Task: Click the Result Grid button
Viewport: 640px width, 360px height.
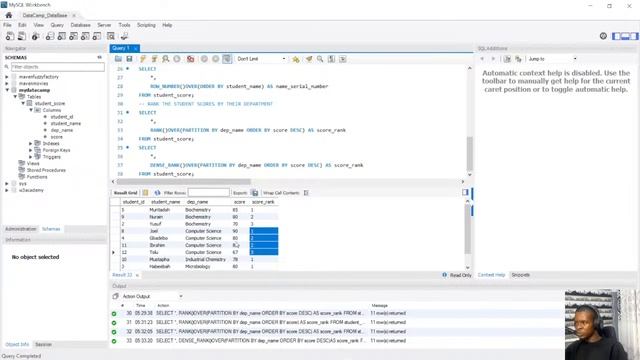Action: (x=125, y=193)
